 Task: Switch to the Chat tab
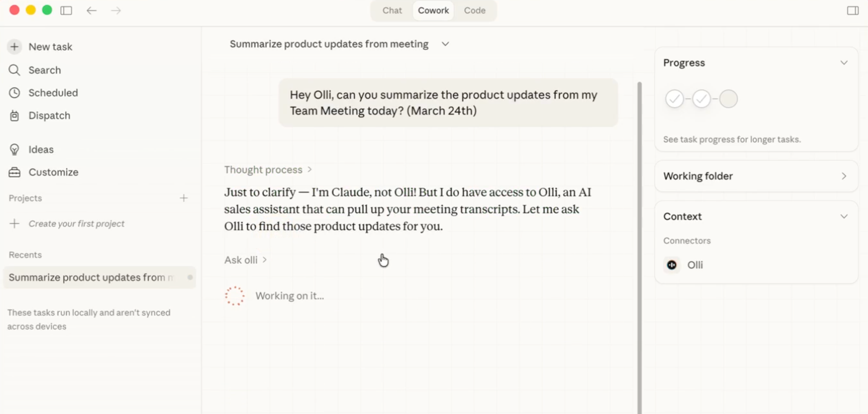point(392,11)
